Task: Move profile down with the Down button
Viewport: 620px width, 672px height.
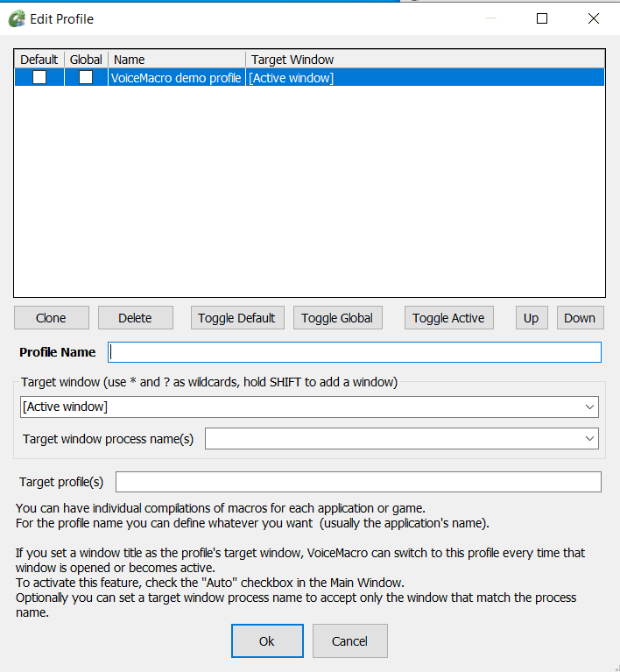Action: (580, 318)
